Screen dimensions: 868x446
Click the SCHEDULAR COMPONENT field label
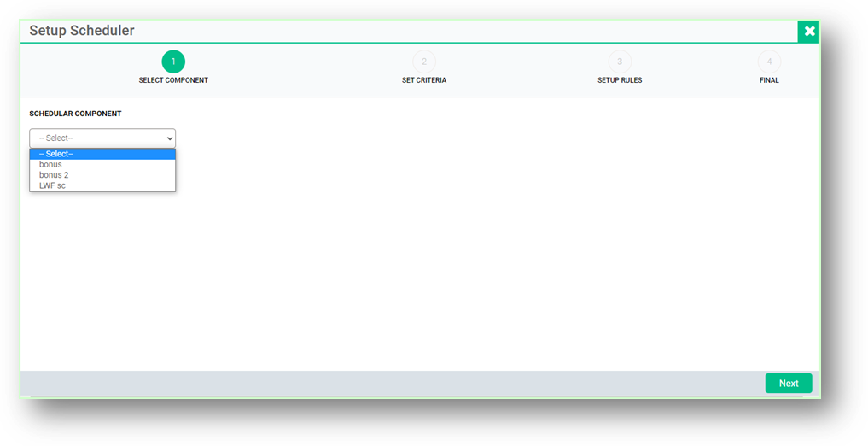click(75, 114)
